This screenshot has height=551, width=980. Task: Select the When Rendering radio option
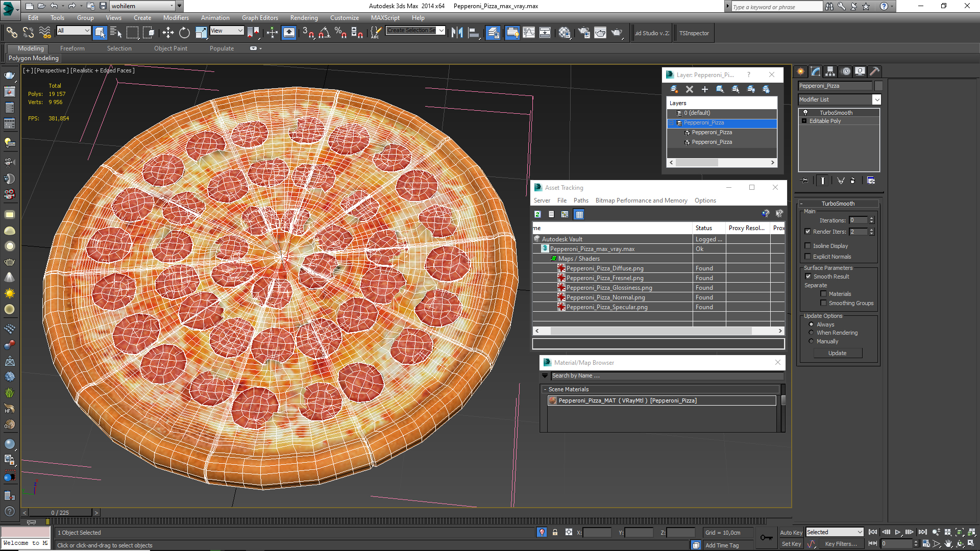point(811,333)
